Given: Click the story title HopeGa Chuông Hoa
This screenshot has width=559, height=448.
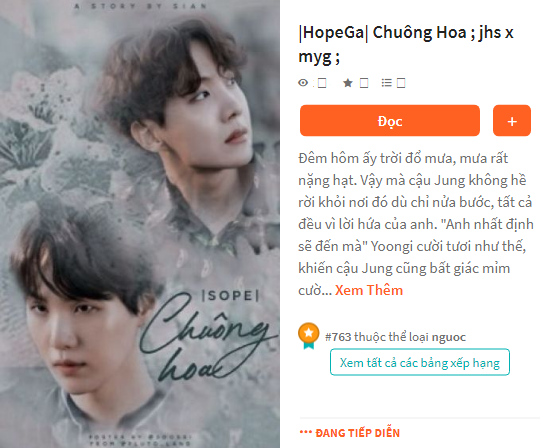Looking at the screenshot, I should tap(406, 45).
